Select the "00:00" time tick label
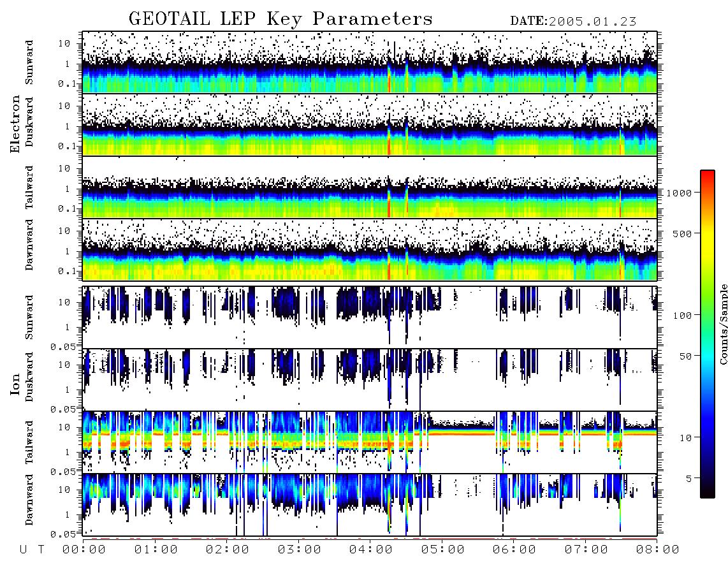Viewport: 728px width, 561px height. pyautogui.click(x=84, y=550)
